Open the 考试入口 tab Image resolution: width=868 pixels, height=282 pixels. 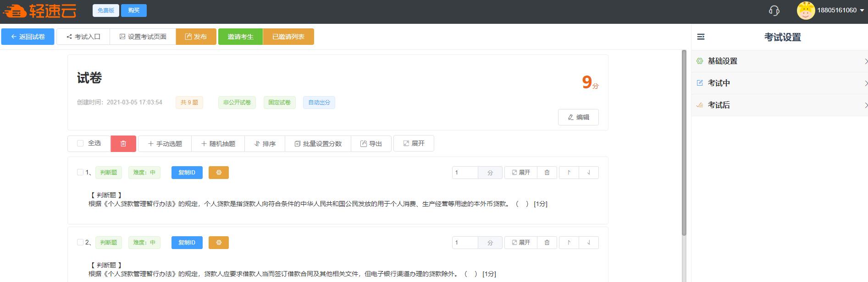83,37
